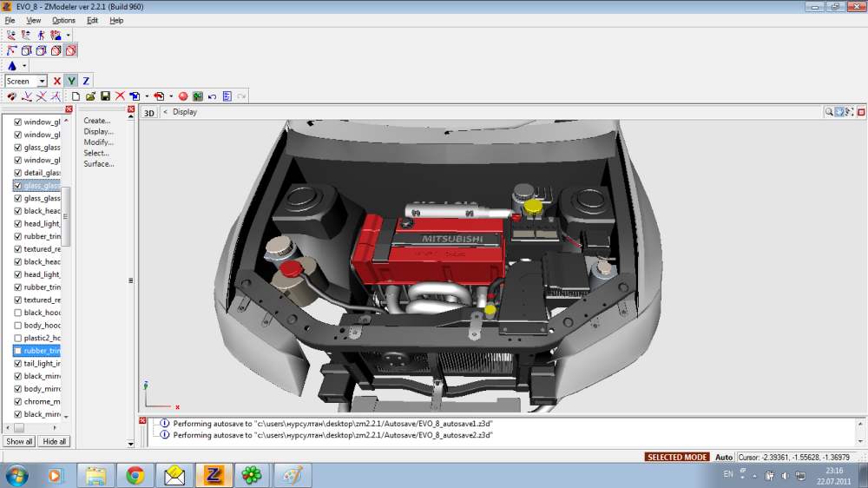Open dropdown arrow at end of top toolbar row
Viewport: 868px width, 488px height.
tap(68, 35)
